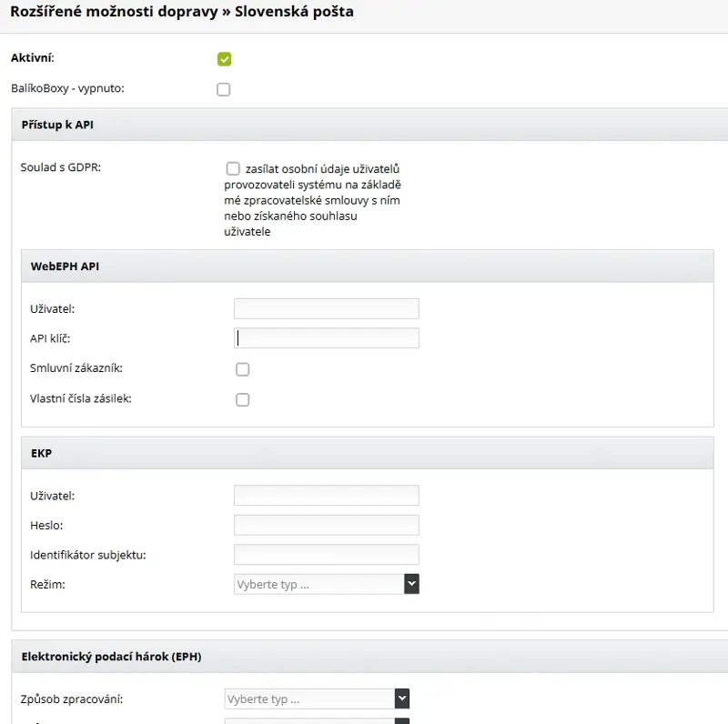Click the WebEPH API section header
Image resolution: width=728 pixels, height=724 pixels.
pos(368,266)
